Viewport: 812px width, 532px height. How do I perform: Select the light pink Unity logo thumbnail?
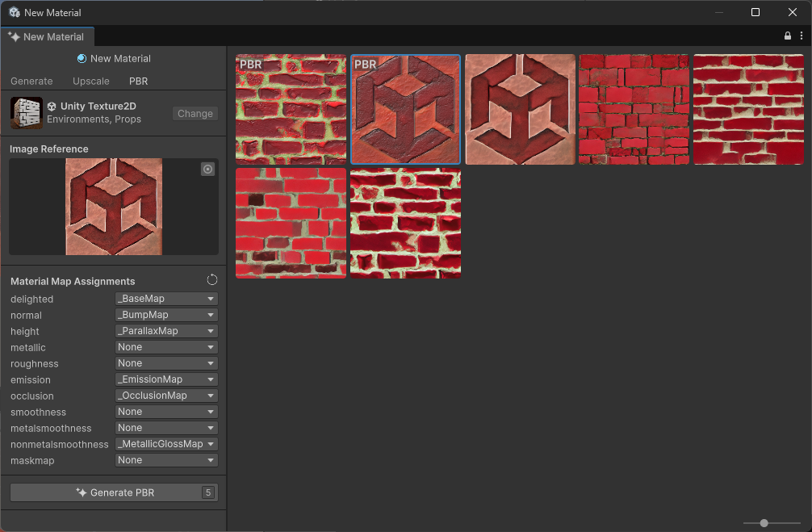(520, 109)
